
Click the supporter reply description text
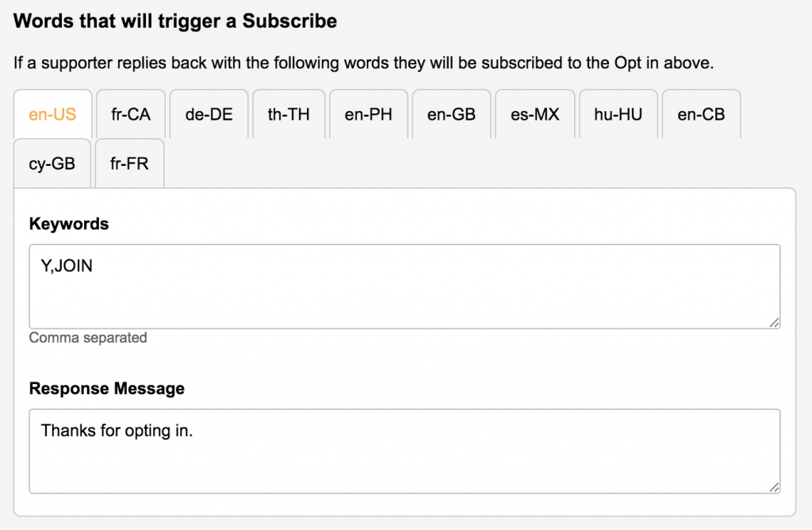click(x=364, y=63)
